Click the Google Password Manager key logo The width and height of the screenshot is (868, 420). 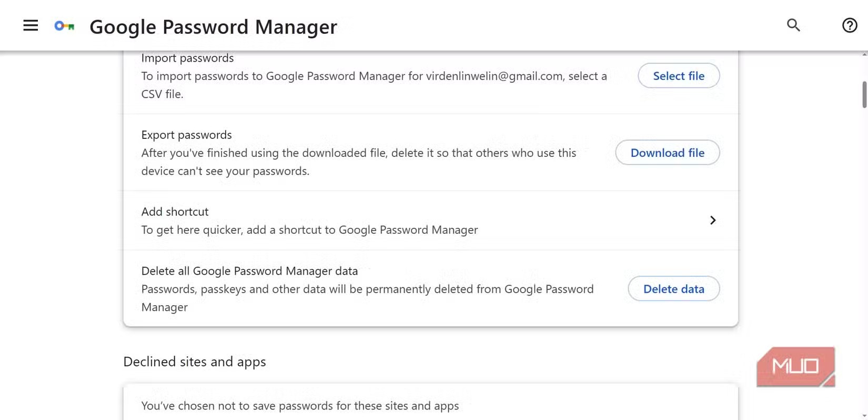pos(64,26)
